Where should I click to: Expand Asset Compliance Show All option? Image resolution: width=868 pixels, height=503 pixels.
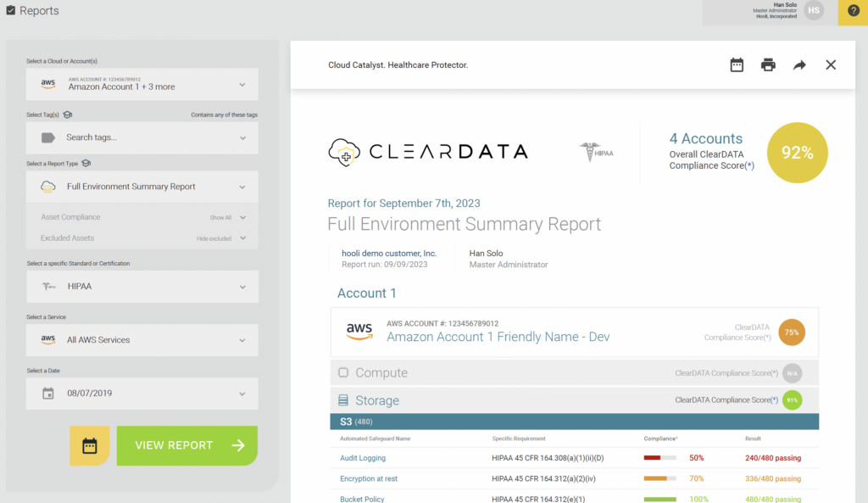point(227,218)
